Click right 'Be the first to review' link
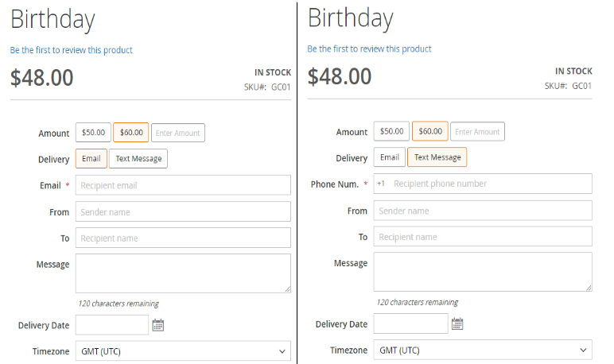Viewport: 614px width, 364px height. tap(370, 48)
